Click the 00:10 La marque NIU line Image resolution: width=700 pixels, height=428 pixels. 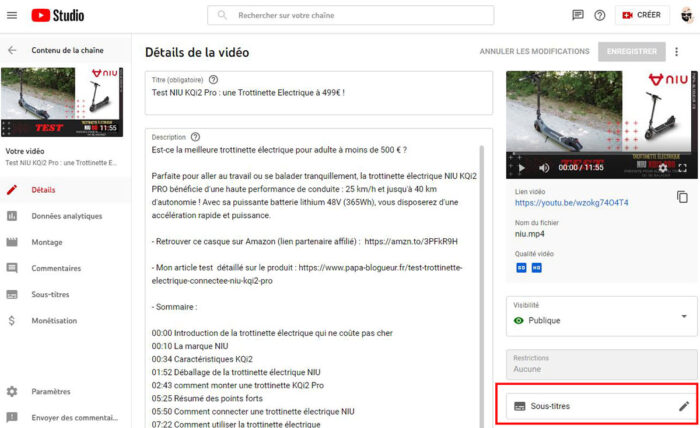[190, 346]
